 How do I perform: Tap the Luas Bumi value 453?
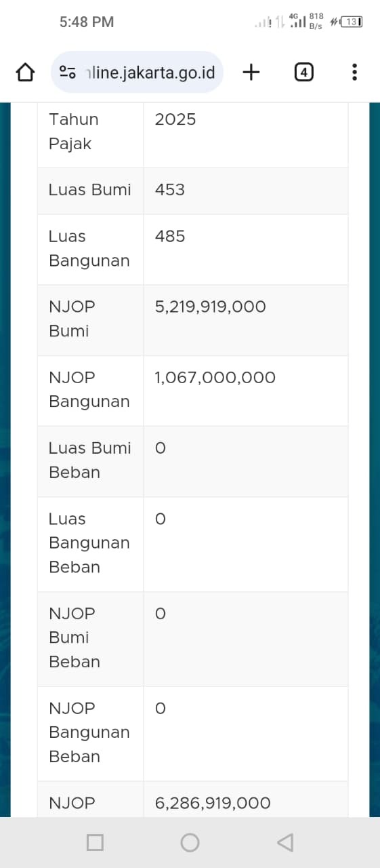coord(170,190)
